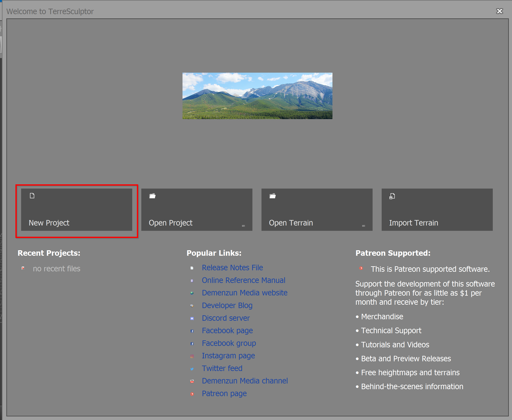Close the Welcome to TerreSculptor dialog
Viewport: 512px width, 420px height.
tap(499, 11)
